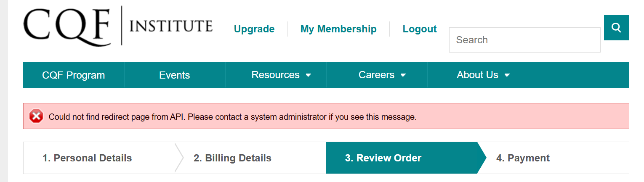Expand the Careers dropdown arrow
Image resolution: width=644 pixels, height=182 pixels.
coord(403,75)
